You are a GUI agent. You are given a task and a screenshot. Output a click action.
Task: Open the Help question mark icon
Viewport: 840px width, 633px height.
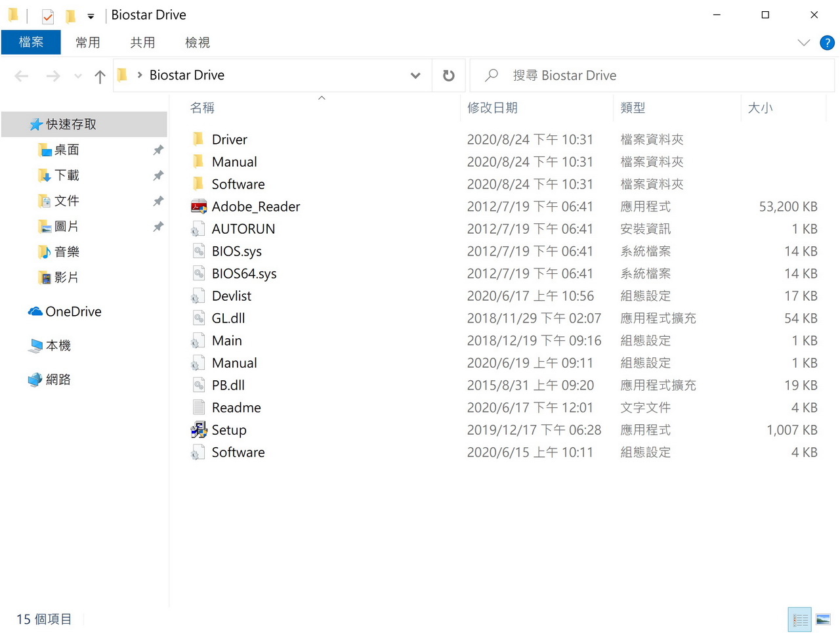click(827, 43)
